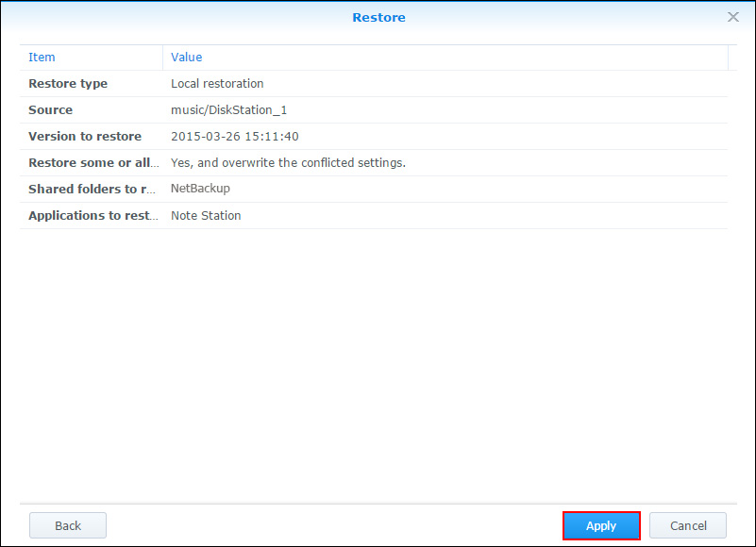
Task: Select 'Yes, and overwrite the conflicted settings.' value
Action: pos(288,163)
